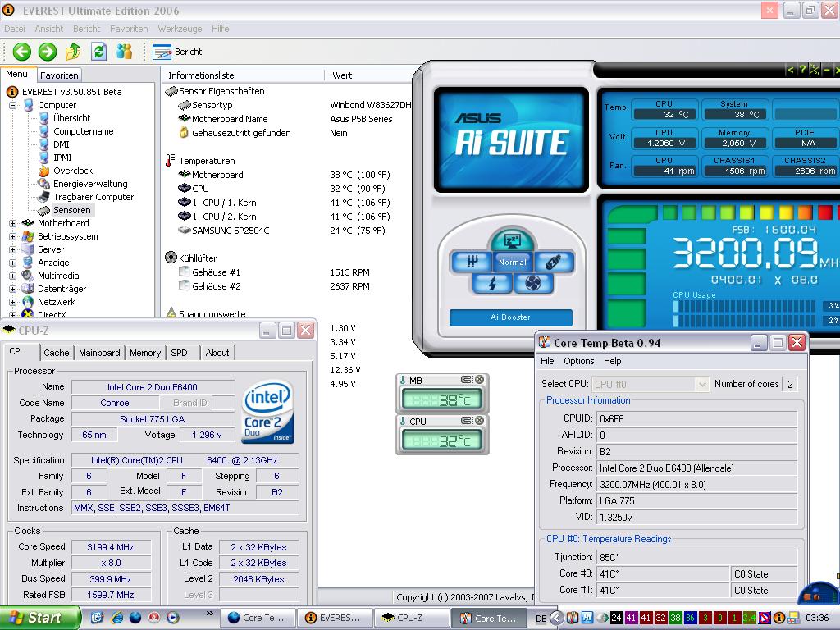Switch to CPU-Z Cache tab
The height and width of the screenshot is (630, 840).
[x=57, y=353]
